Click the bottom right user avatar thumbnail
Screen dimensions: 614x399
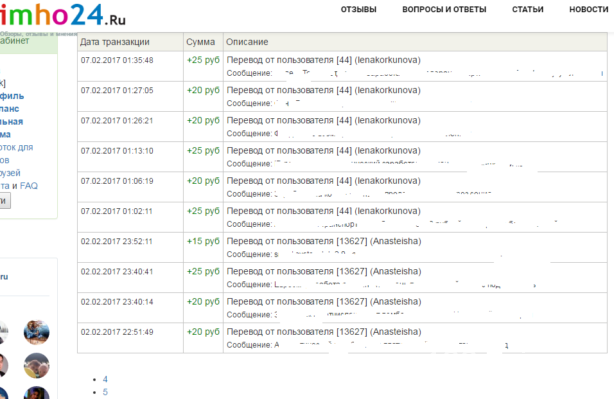click(x=36, y=393)
